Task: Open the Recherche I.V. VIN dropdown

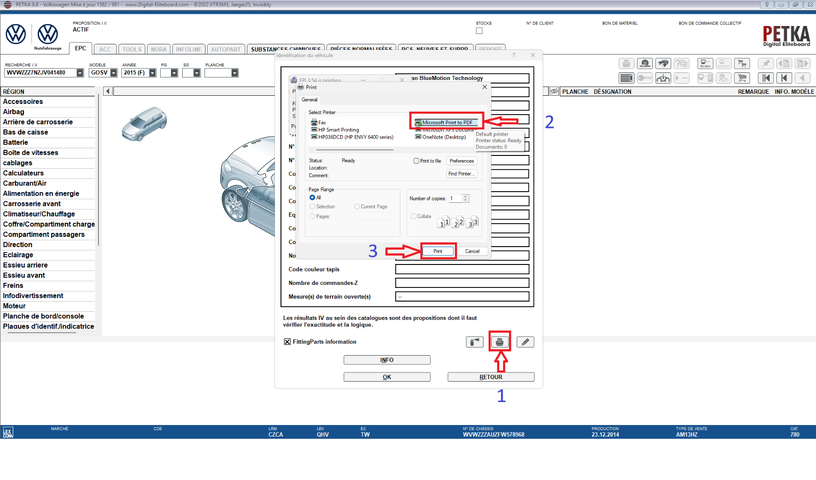Action: click(80, 73)
